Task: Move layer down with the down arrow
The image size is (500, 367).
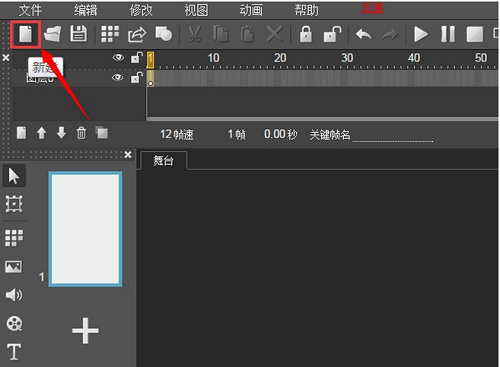Action: click(61, 133)
